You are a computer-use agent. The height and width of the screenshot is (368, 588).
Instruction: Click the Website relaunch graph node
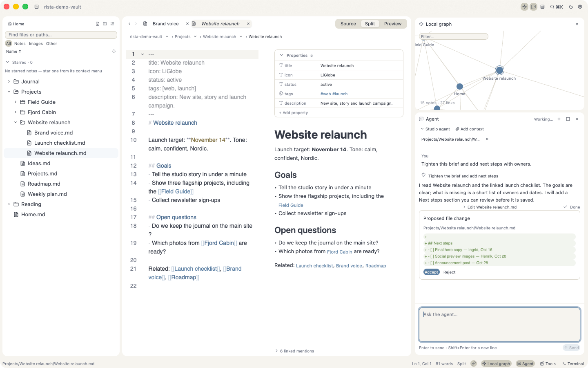[499, 70]
